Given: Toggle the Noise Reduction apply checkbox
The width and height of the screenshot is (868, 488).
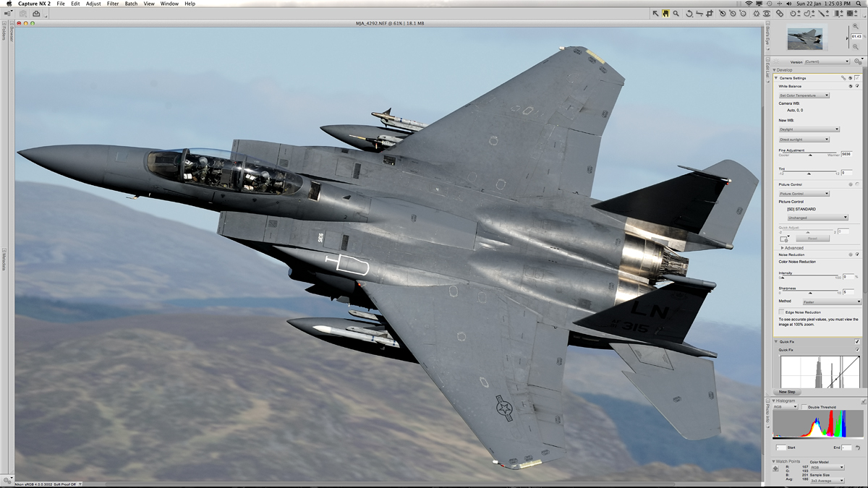Looking at the screenshot, I should [x=857, y=254].
